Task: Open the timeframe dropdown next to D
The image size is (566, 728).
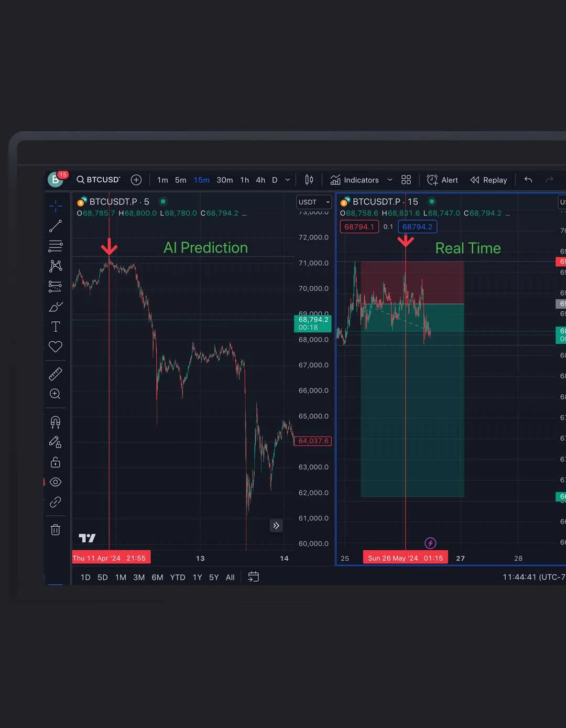Action: point(287,180)
